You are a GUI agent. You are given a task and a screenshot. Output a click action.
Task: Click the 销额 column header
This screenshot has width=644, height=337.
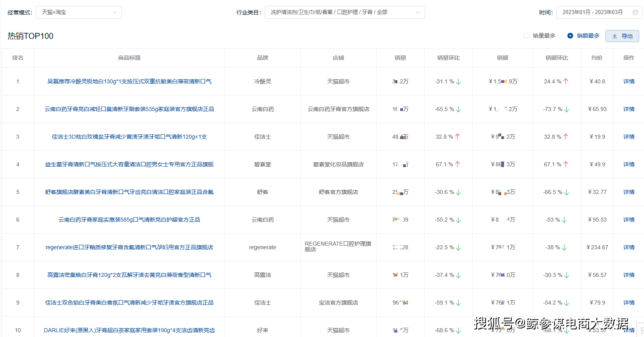click(x=502, y=58)
